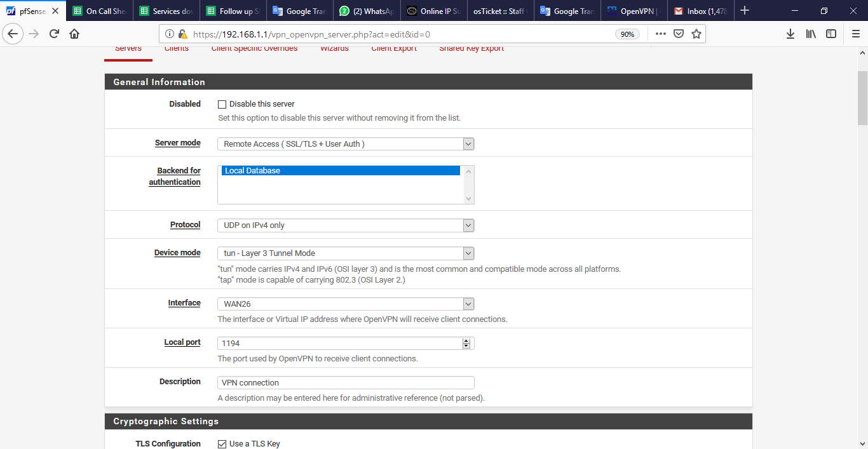Open the Protocol dropdown
This screenshot has height=449, width=868.
point(346,225)
